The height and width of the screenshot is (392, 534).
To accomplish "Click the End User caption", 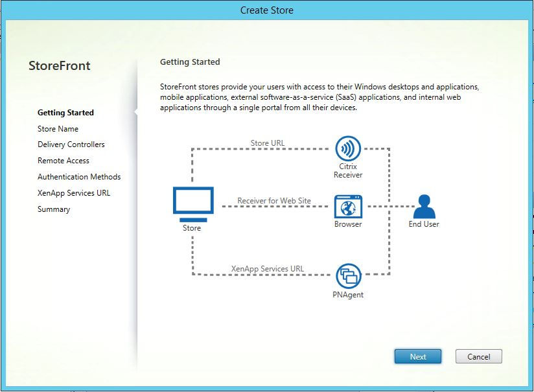I will [424, 224].
